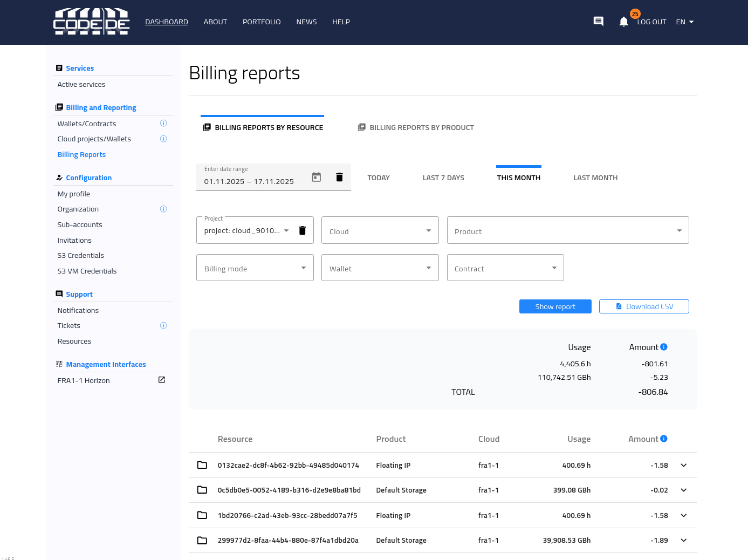This screenshot has height=560, width=748.
Task: Click folder icon for resource 0132cae2
Action: tap(202, 465)
